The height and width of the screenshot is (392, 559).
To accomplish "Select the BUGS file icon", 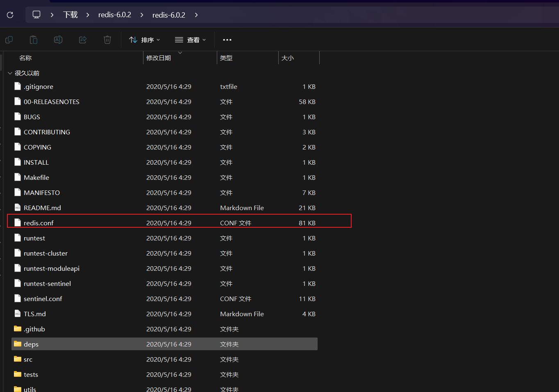I will click(x=18, y=116).
